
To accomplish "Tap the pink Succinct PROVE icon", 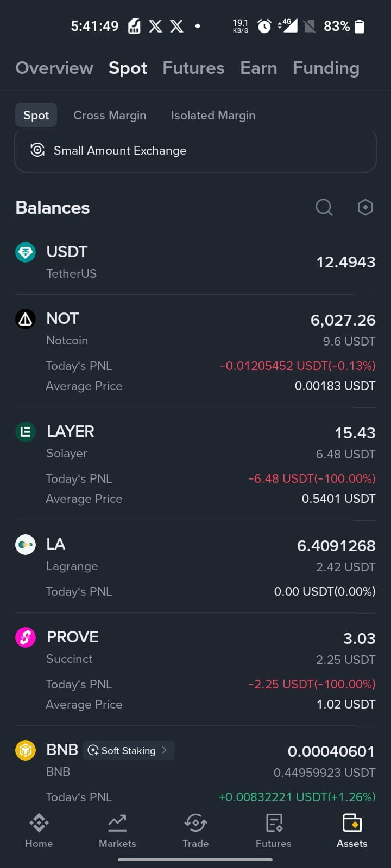I will (26, 637).
